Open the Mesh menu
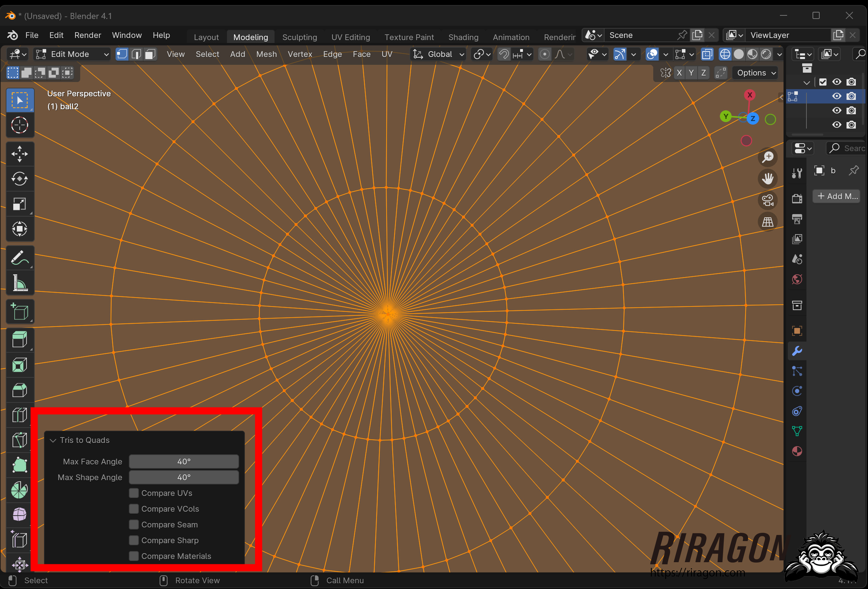The width and height of the screenshot is (868, 589). [266, 54]
